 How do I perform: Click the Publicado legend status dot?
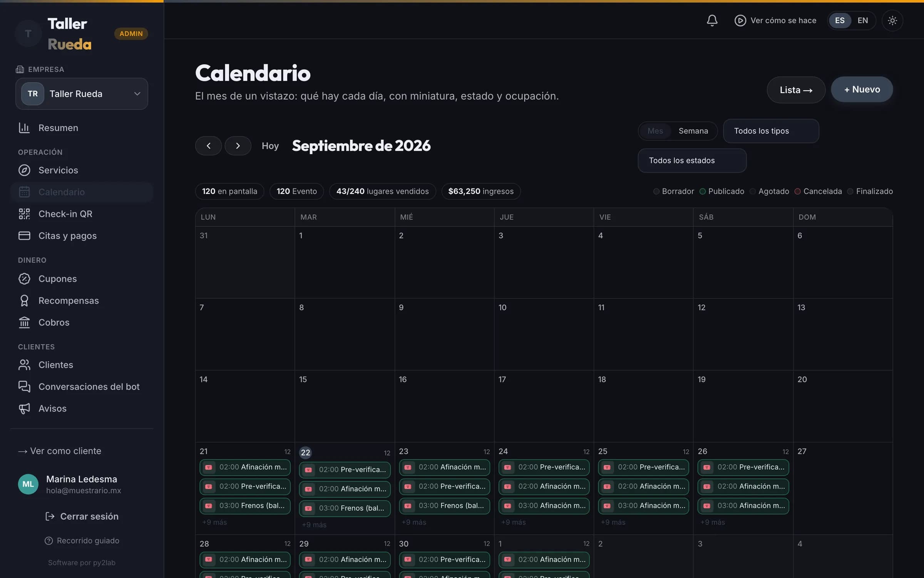click(702, 192)
